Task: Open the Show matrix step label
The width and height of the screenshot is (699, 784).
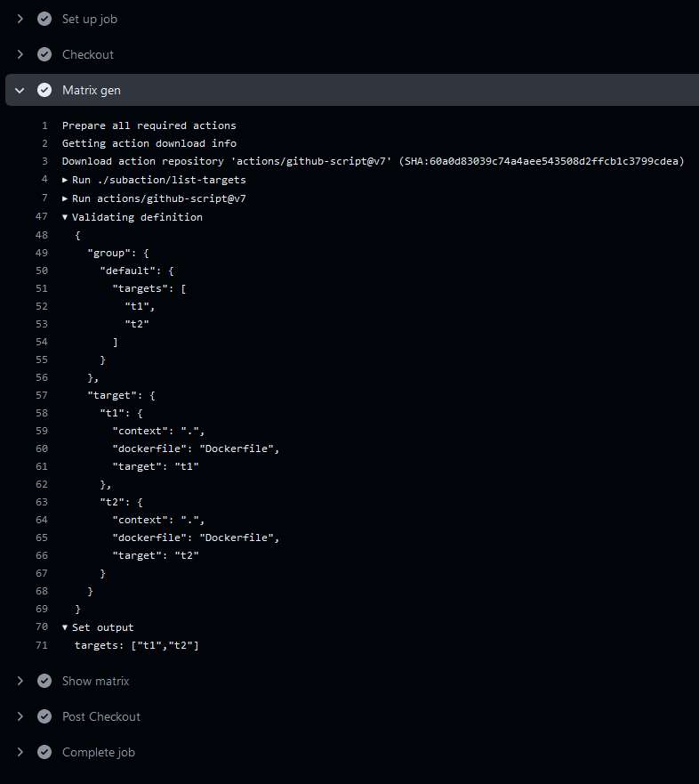Action: point(95,681)
